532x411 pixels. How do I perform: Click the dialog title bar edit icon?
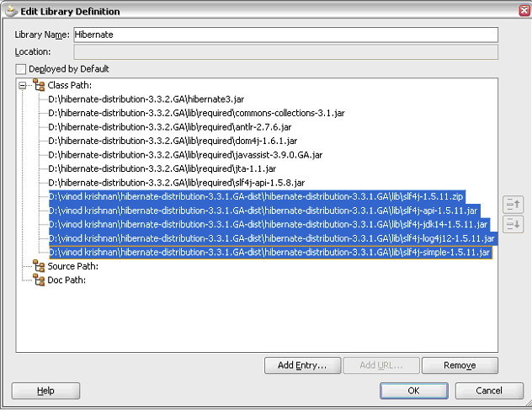point(10,11)
